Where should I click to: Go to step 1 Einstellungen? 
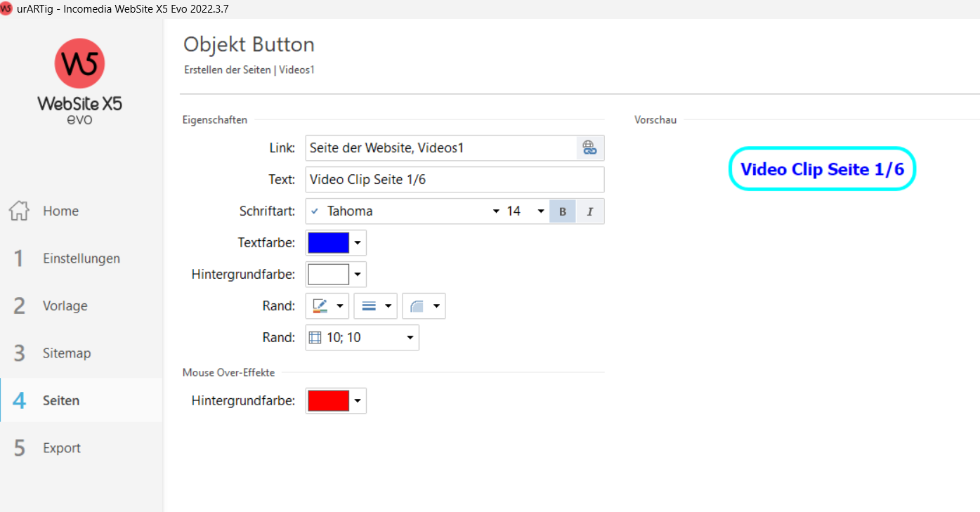point(81,258)
